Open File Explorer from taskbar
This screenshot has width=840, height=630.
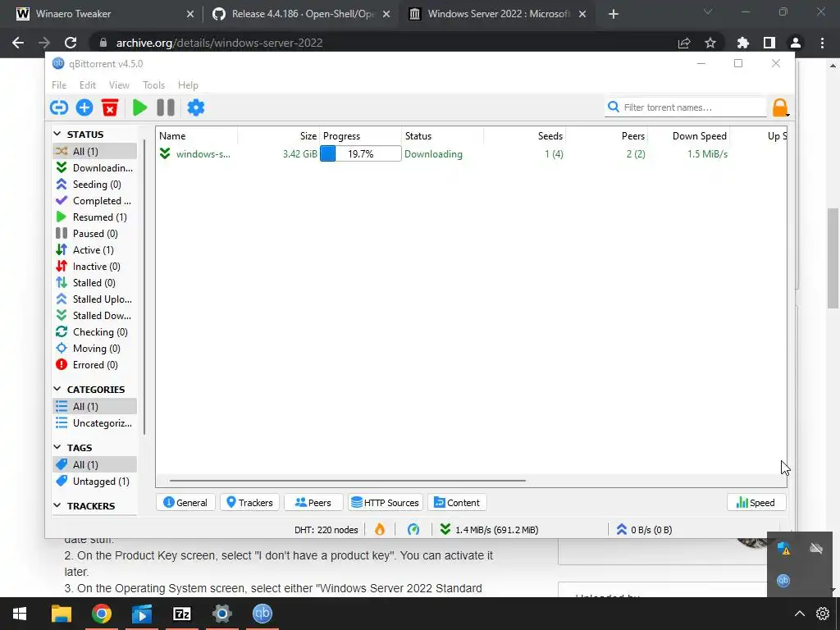click(61, 614)
